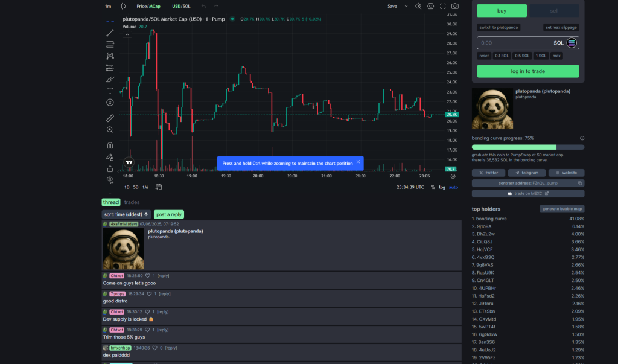
Task: Generate the holders bubble map
Action: 562,209
